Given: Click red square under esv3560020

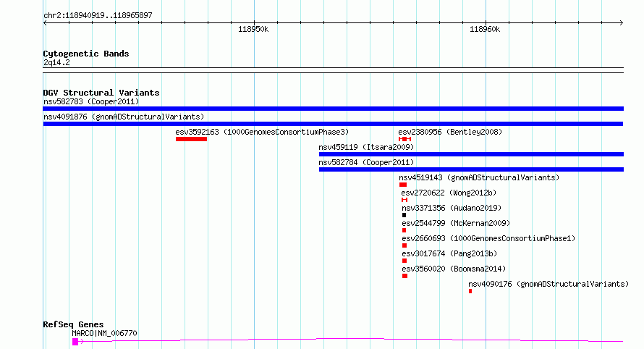Looking at the screenshot, I should [405, 276].
